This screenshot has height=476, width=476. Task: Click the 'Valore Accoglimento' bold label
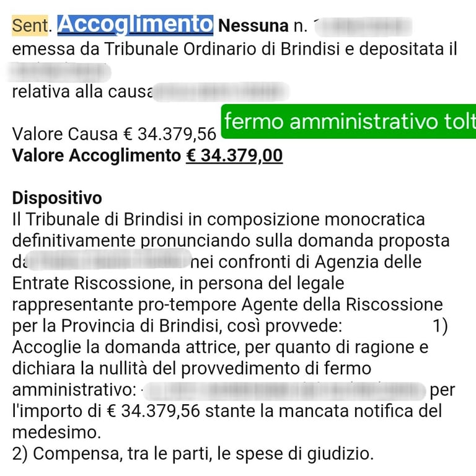(96, 155)
